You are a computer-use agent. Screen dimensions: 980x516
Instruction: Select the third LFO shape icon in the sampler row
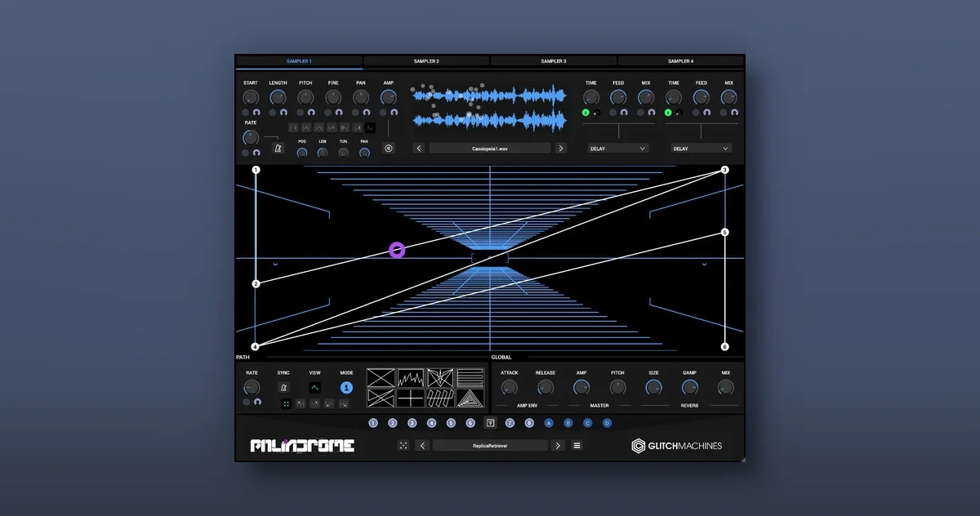click(x=319, y=128)
